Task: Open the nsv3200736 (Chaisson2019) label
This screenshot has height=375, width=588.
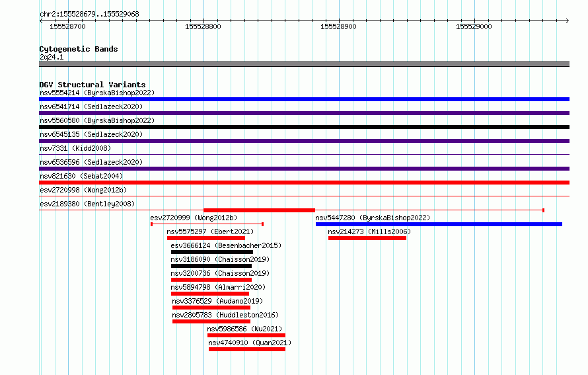Action: (220, 273)
